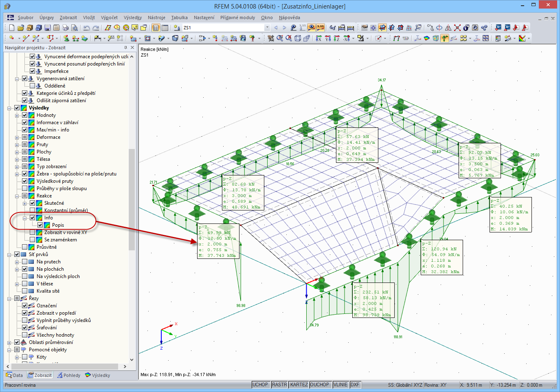Click the previous load case arrow
Screen dimensions: 560x392
(276, 28)
